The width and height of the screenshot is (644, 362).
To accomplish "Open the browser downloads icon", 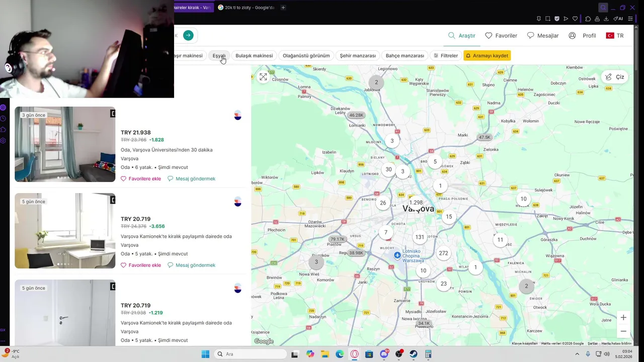I will click(x=606, y=19).
